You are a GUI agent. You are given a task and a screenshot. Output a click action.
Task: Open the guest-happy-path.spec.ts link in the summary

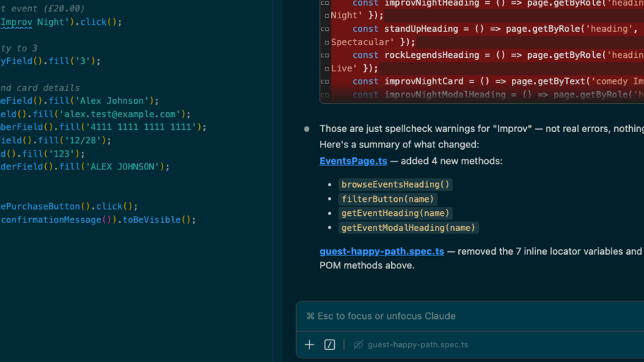click(381, 251)
